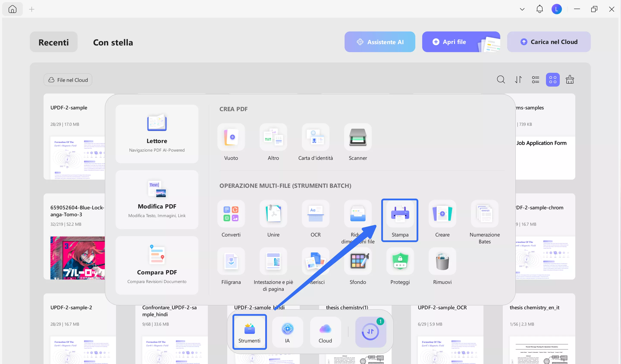Open the Proteggi shield tool
The image size is (621, 364).
click(x=400, y=261)
